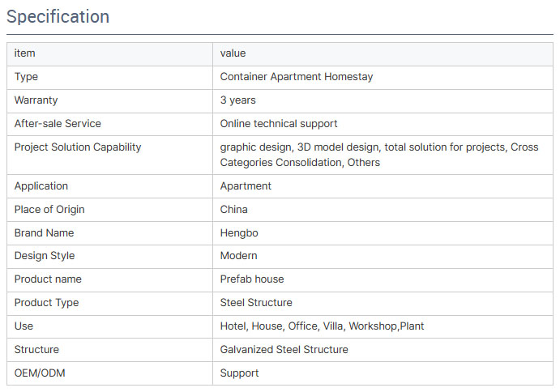Select the 'Container Apartment Homestay' cell
This screenshot has height=392, width=560.
[296, 77]
